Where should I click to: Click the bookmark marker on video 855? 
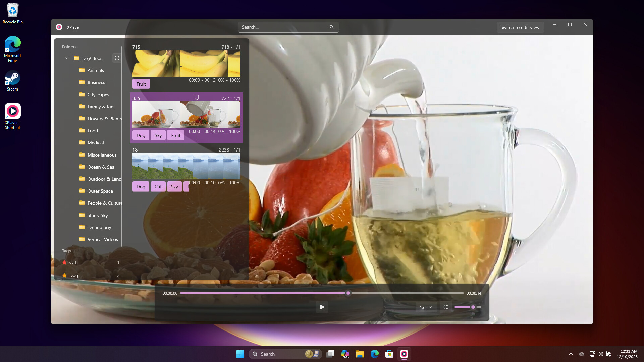click(197, 98)
